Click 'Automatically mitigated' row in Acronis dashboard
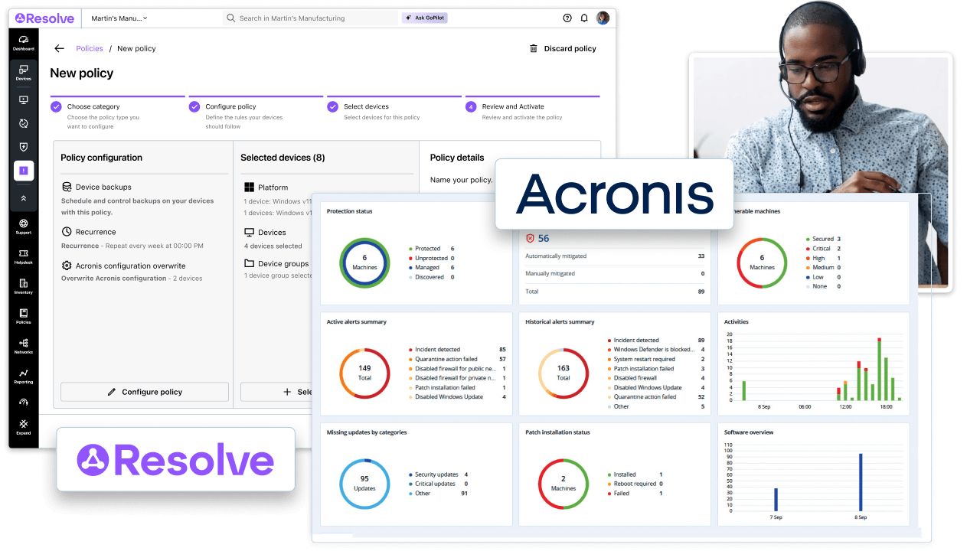Screen dimensions: 980x551 pyautogui.click(x=615, y=256)
